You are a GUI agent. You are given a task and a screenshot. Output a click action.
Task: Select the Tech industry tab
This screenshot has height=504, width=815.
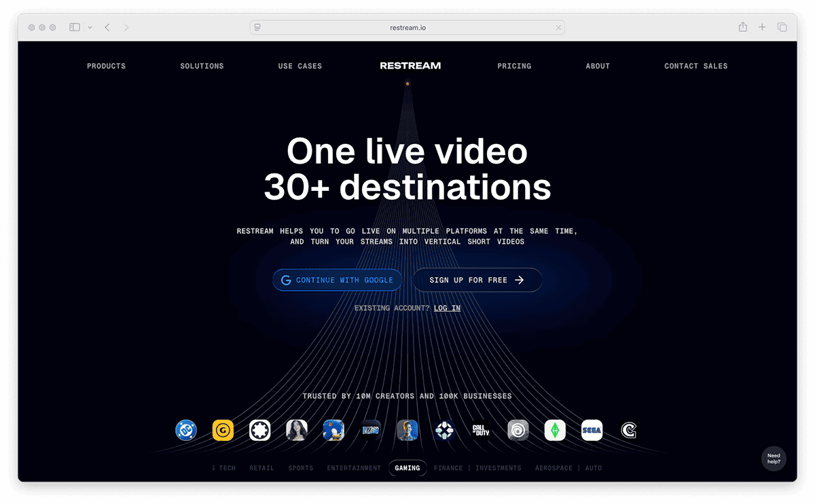point(223,468)
